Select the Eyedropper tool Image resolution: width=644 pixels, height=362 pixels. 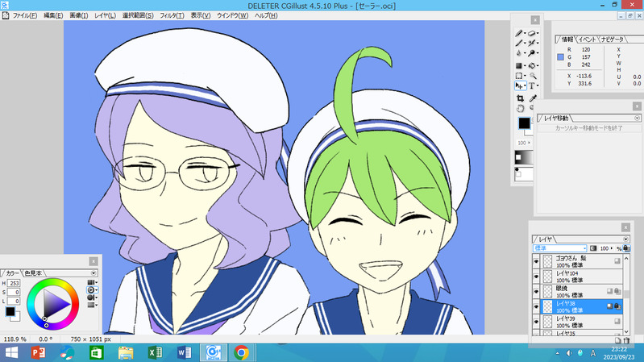pyautogui.click(x=533, y=98)
